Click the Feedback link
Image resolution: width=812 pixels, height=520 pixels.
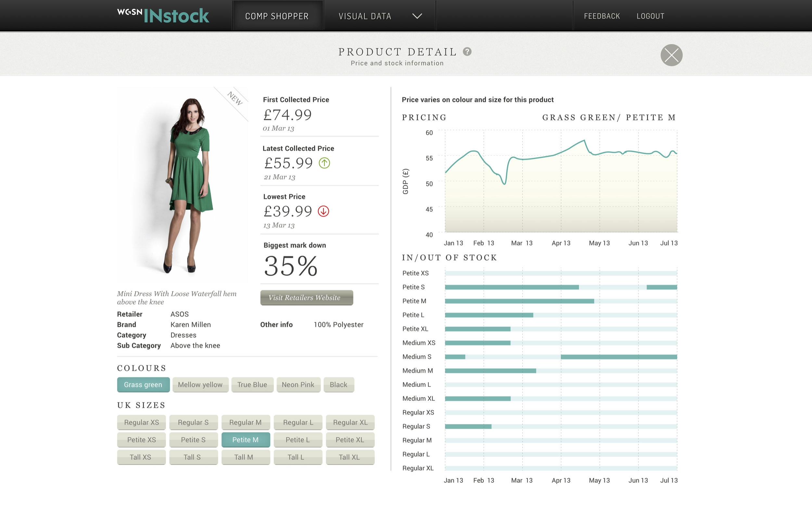(602, 16)
